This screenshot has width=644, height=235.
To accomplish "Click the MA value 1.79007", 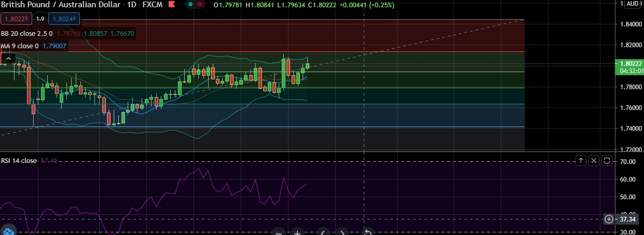I will coord(54,46).
